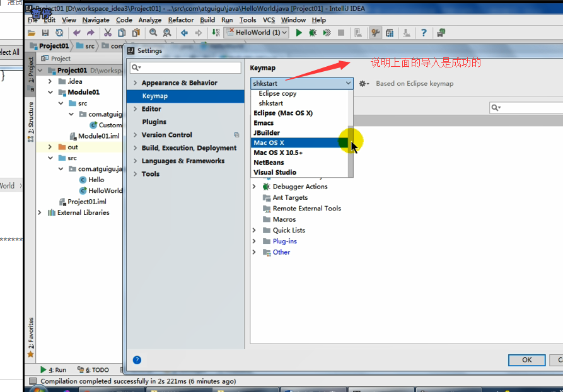Open Settings via the wrench toolbar icon
563x392 pixels.
(x=376, y=33)
